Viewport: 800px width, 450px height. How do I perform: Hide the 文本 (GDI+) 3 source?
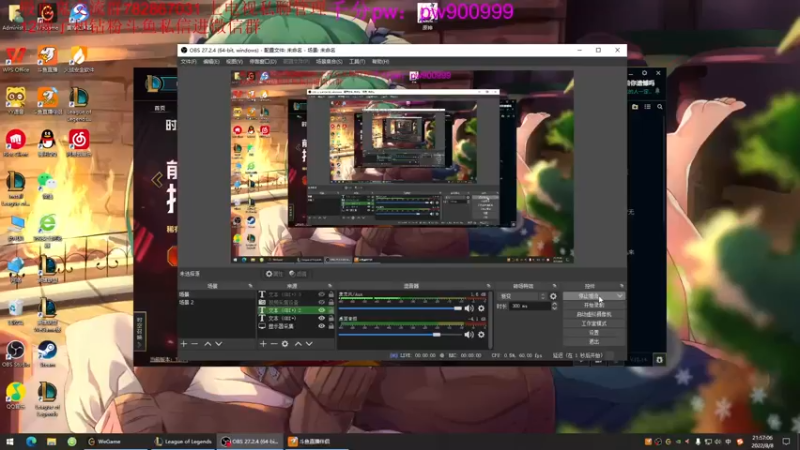(321, 294)
